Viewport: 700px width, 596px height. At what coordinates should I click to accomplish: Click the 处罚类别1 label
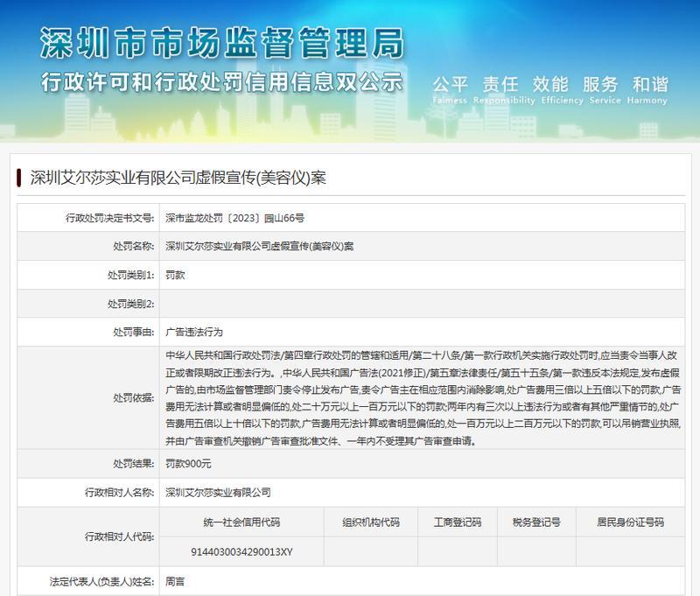tap(130, 275)
